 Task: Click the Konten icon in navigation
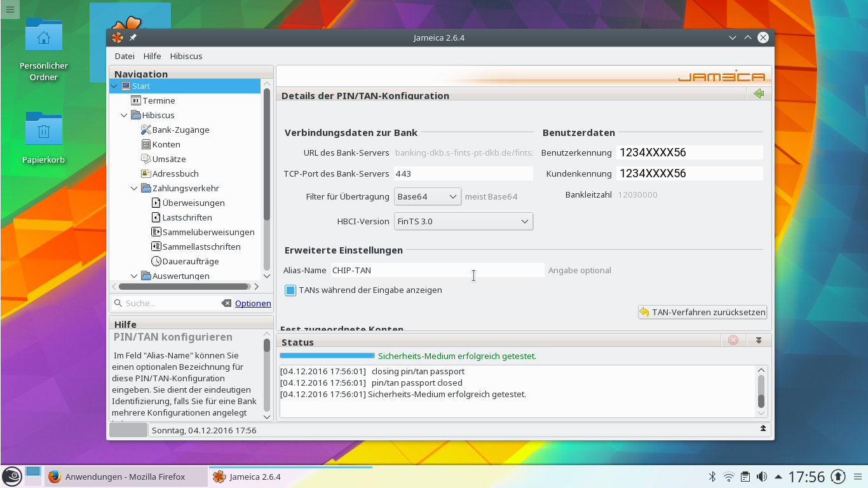[x=146, y=144]
